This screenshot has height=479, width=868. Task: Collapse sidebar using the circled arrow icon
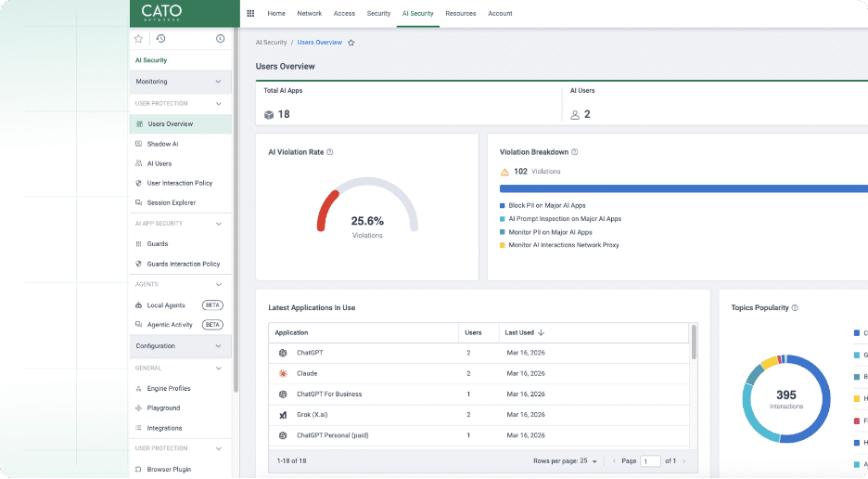[220, 38]
